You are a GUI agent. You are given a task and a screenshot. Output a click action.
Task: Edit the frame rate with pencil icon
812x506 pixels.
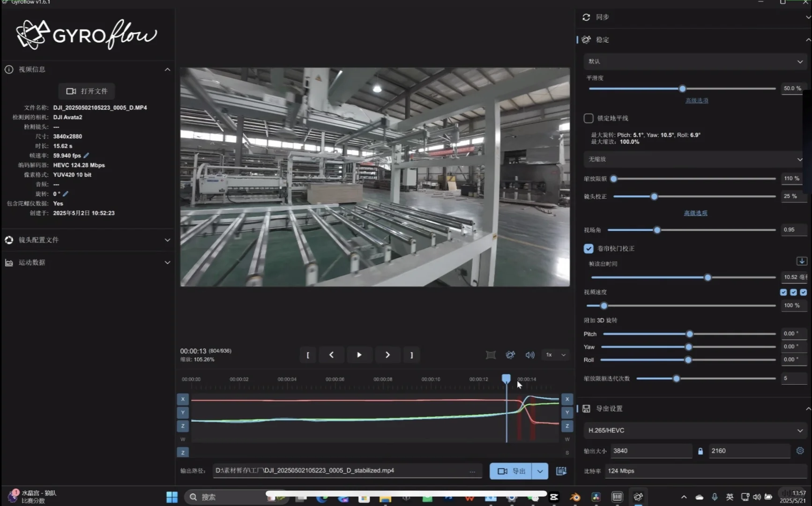86,156
